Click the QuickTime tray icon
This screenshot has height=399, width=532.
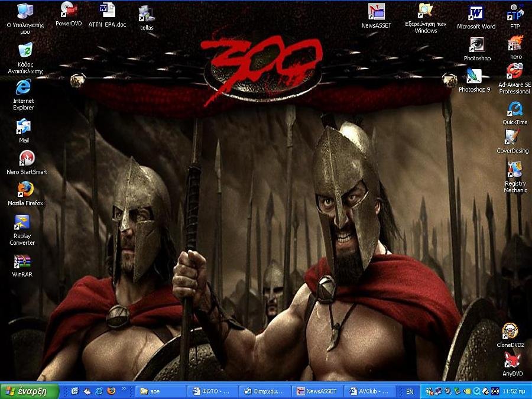coord(476,391)
